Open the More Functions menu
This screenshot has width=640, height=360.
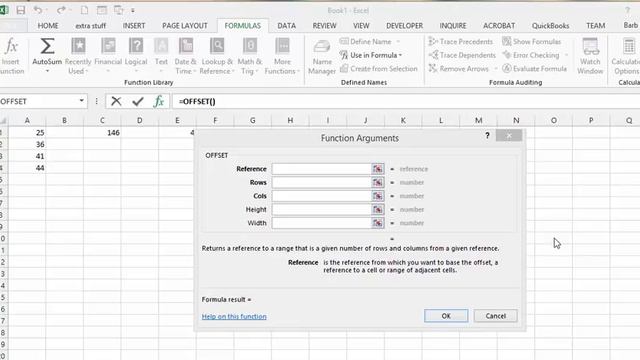click(x=282, y=56)
